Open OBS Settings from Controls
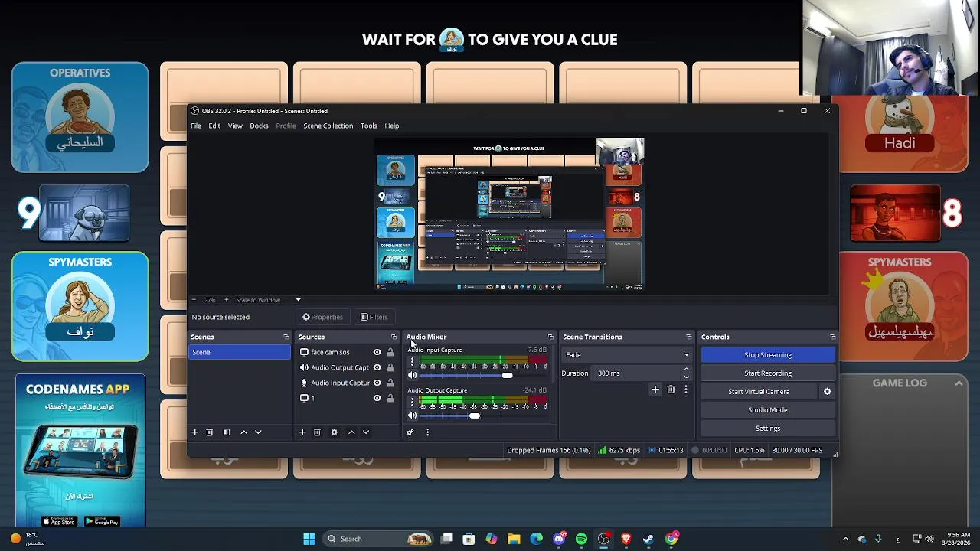The width and height of the screenshot is (980, 551). tap(768, 429)
